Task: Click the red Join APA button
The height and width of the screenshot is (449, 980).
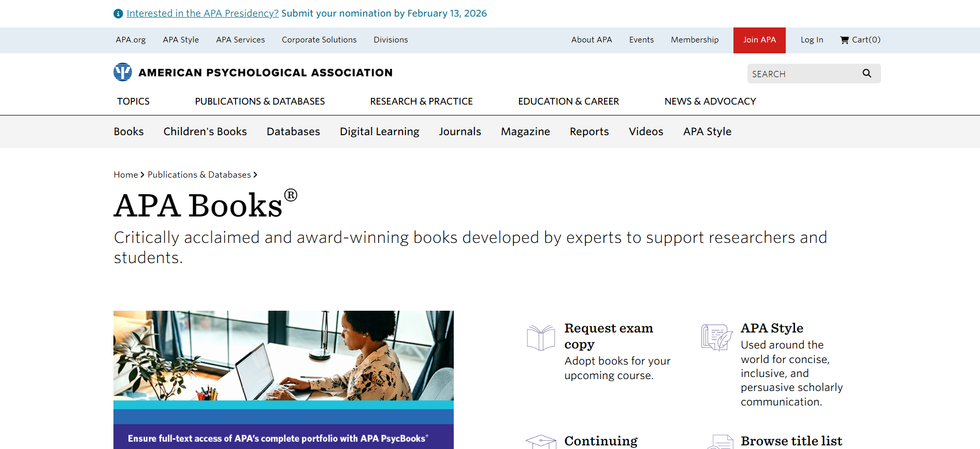Action: click(x=759, y=40)
